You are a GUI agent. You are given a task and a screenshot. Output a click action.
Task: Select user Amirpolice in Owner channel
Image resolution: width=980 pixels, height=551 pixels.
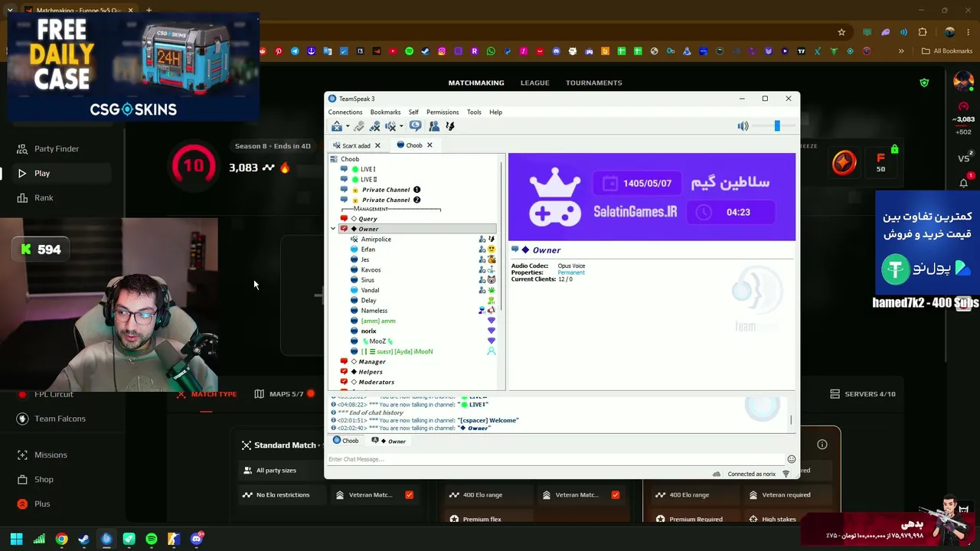[376, 240]
